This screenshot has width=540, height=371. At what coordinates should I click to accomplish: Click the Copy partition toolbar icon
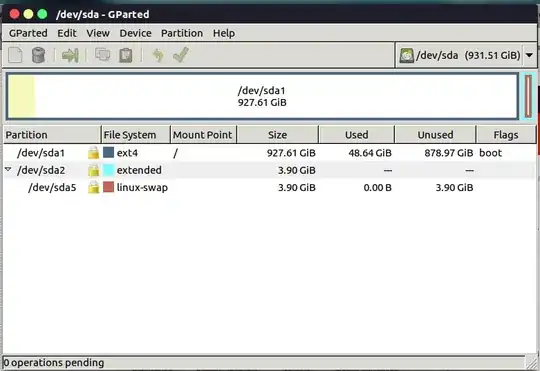(102, 55)
